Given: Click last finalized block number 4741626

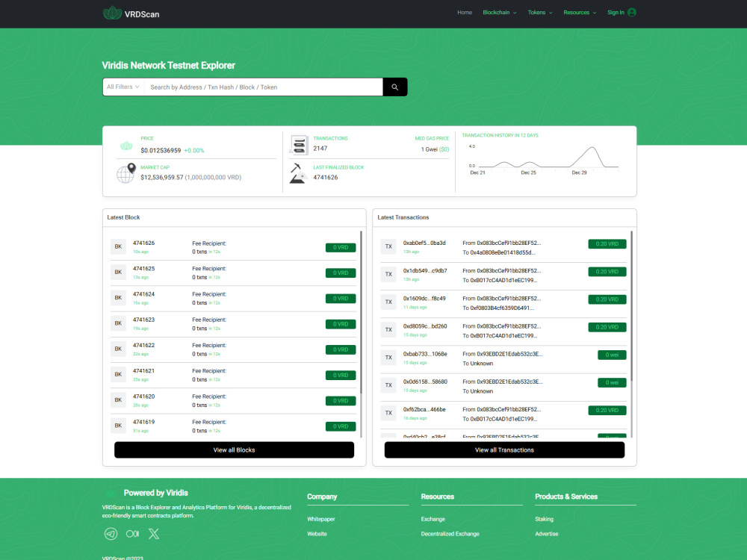Looking at the screenshot, I should coord(326,177).
